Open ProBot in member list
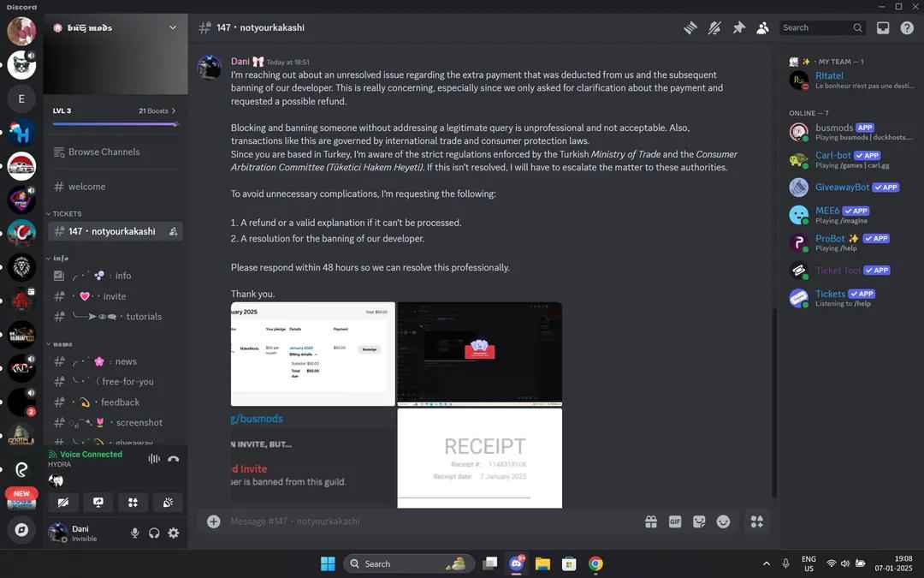924x578 pixels. [x=850, y=242]
